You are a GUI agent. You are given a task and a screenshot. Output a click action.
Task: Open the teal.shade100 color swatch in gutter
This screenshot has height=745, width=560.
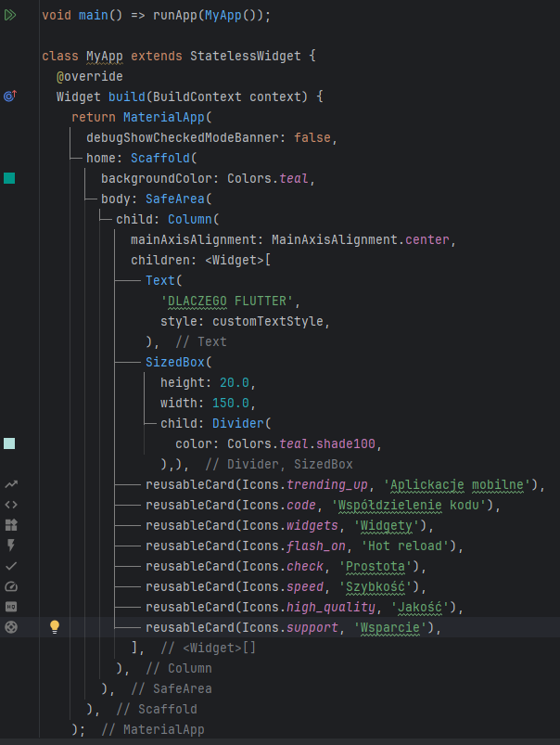10,443
